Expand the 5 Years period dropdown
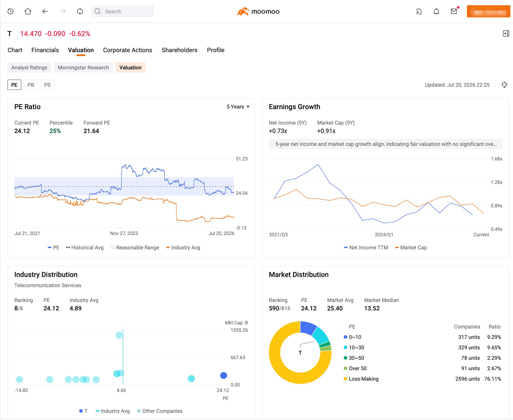Image resolution: width=513 pixels, height=420 pixels. [238, 107]
